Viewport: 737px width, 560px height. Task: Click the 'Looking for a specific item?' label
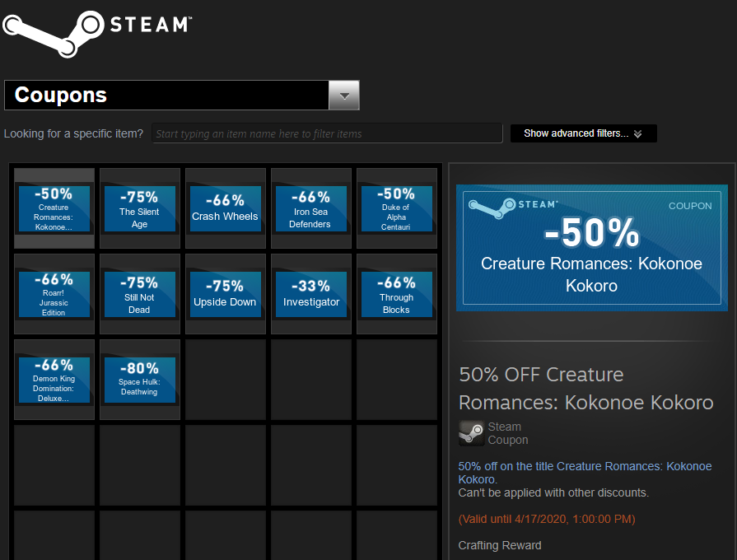pyautogui.click(x=73, y=133)
